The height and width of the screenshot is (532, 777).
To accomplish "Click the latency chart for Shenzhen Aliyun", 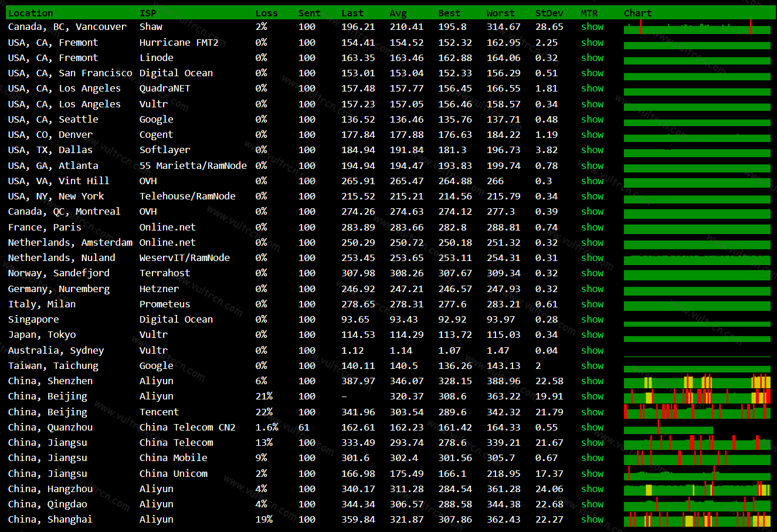I will pyautogui.click(x=697, y=381).
